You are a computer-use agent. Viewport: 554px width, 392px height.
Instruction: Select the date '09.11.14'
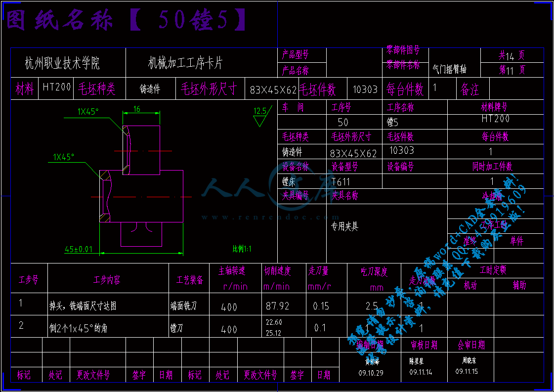421,372
